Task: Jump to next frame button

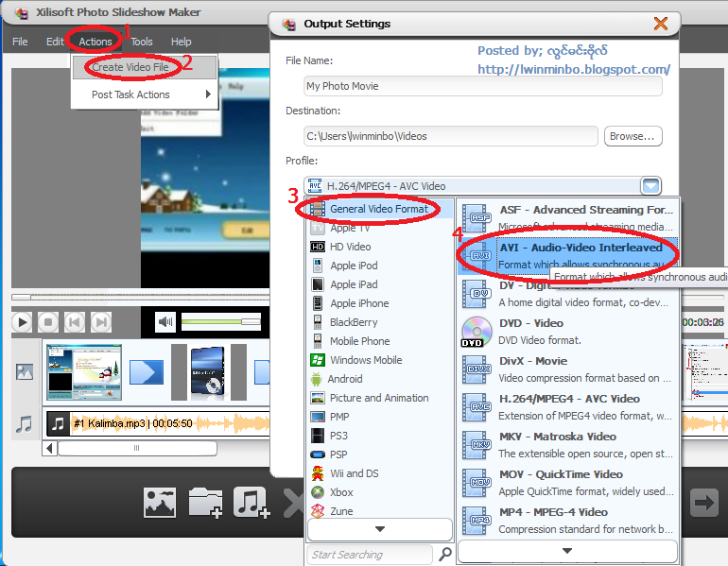Action: [x=101, y=322]
